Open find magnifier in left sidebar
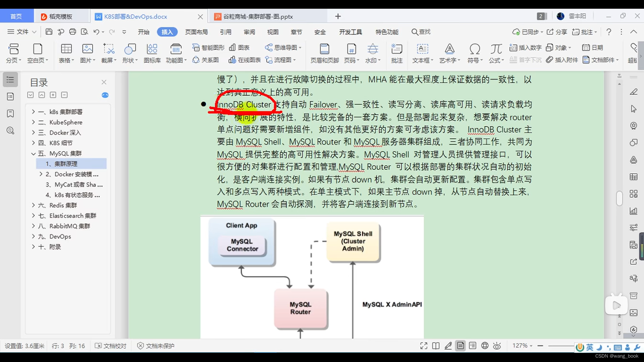 pyautogui.click(x=10, y=130)
